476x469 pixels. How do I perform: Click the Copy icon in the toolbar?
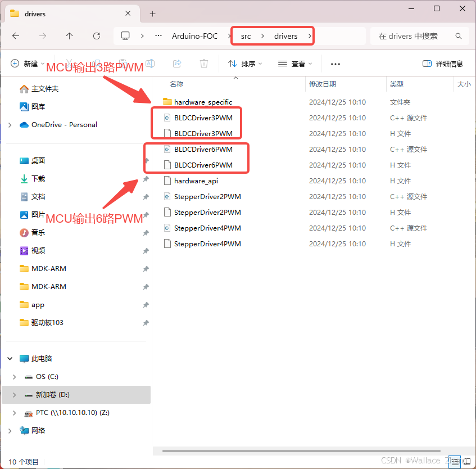pos(97,64)
